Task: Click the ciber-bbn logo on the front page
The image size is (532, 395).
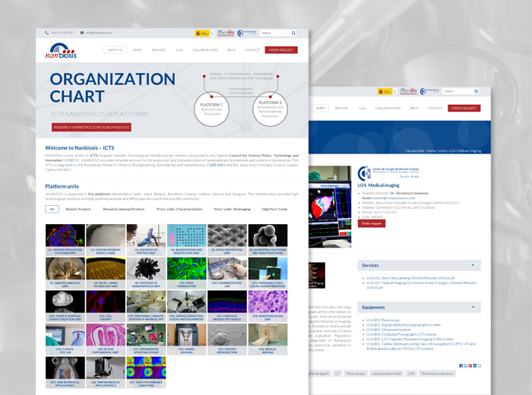Action: pyautogui.click(x=226, y=33)
